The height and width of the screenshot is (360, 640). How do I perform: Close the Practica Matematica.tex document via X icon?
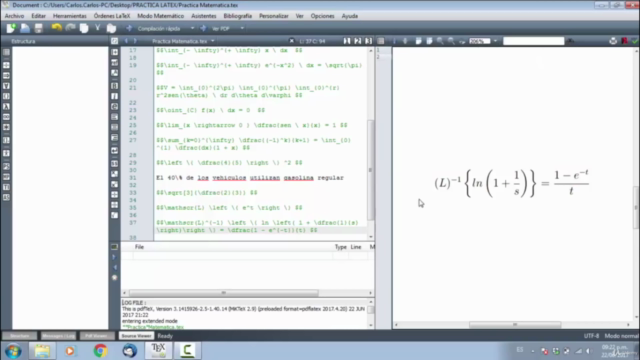coord(291,41)
